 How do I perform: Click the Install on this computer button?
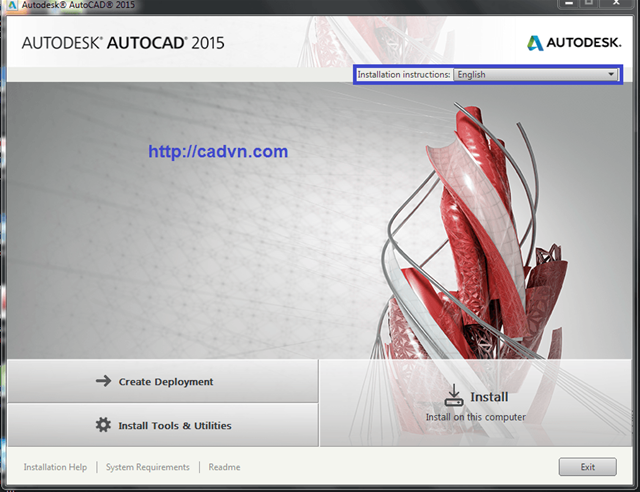click(476, 403)
